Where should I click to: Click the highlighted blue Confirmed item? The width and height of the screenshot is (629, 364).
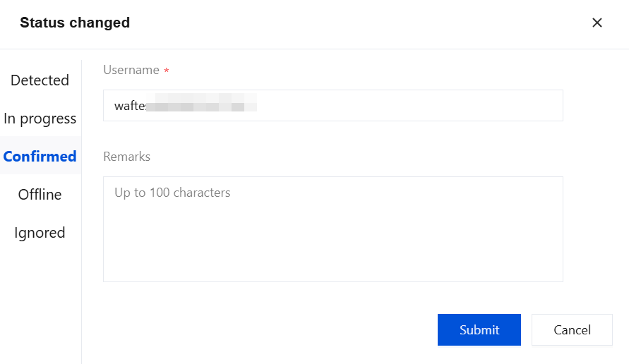click(40, 157)
